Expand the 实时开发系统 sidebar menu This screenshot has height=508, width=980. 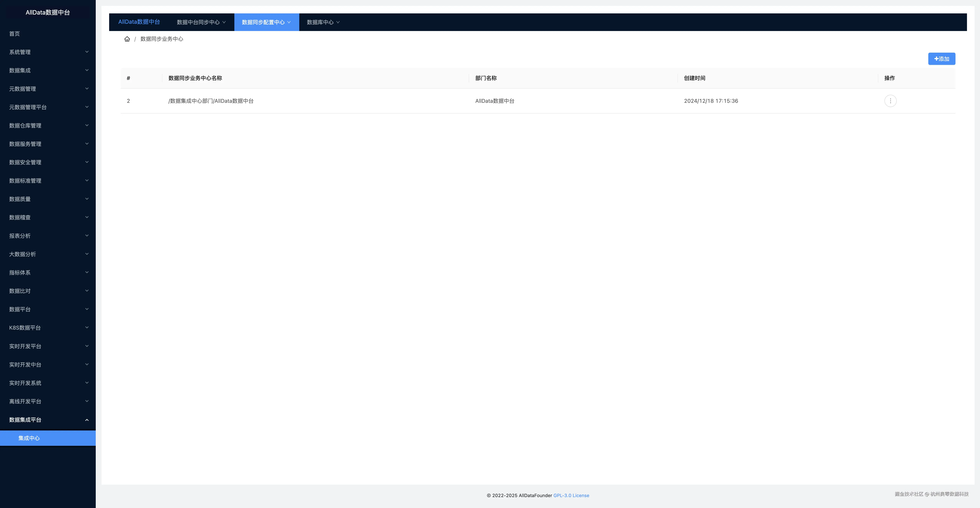coord(48,383)
